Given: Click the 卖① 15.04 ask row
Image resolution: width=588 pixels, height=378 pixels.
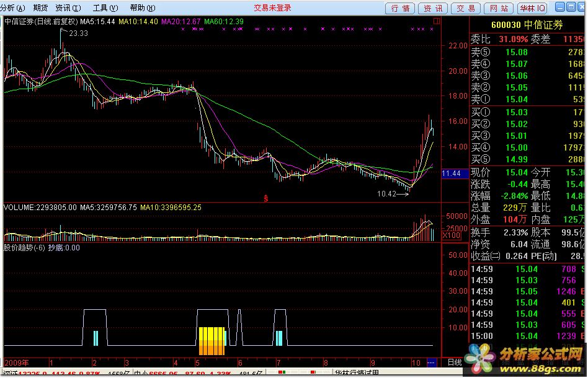Looking at the screenshot, I should coord(527,99).
